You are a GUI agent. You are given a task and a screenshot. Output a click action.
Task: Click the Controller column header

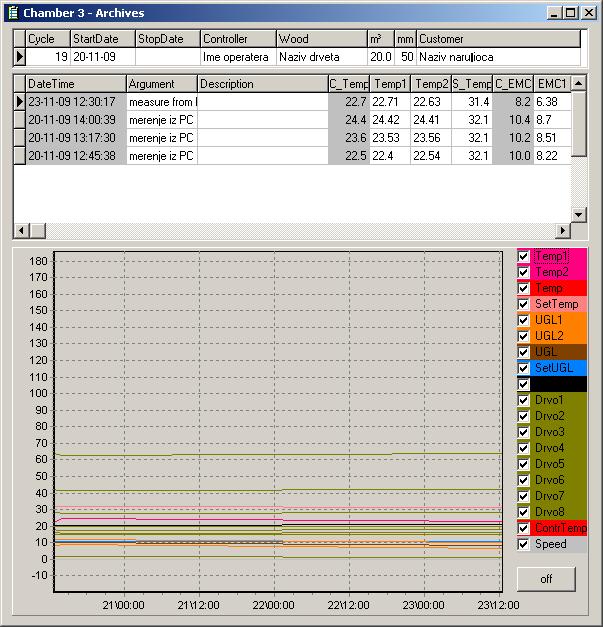238,39
